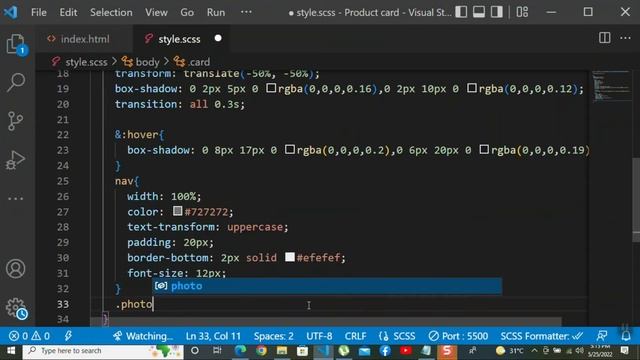Open Microsoft Store on taskbar
This screenshot has width=640, height=360.
[302, 351]
